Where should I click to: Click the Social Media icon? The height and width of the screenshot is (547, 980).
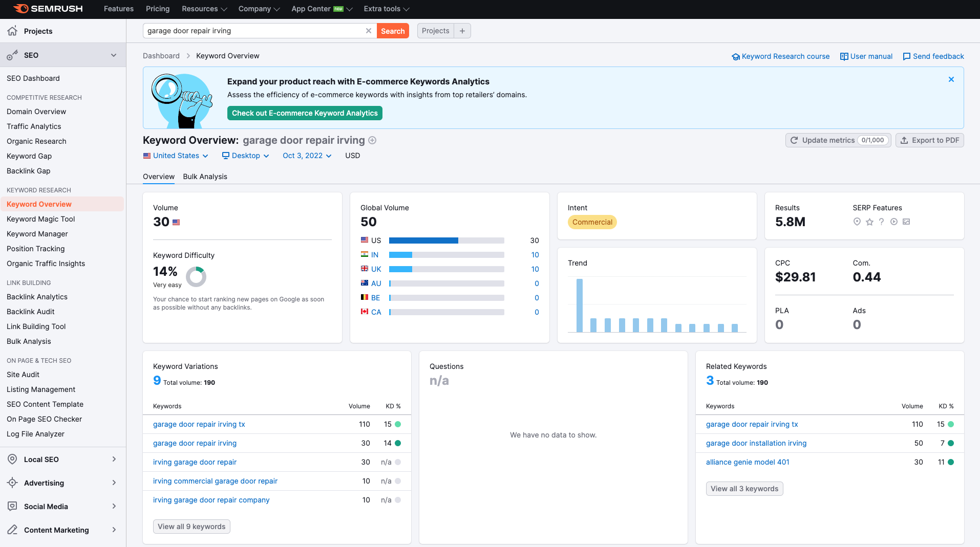(12, 506)
